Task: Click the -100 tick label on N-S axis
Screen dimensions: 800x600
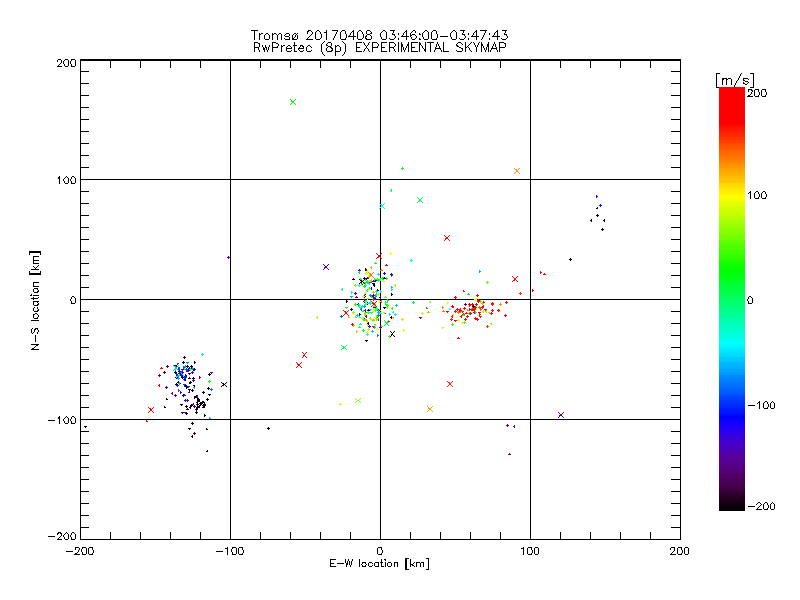Action: pos(62,420)
